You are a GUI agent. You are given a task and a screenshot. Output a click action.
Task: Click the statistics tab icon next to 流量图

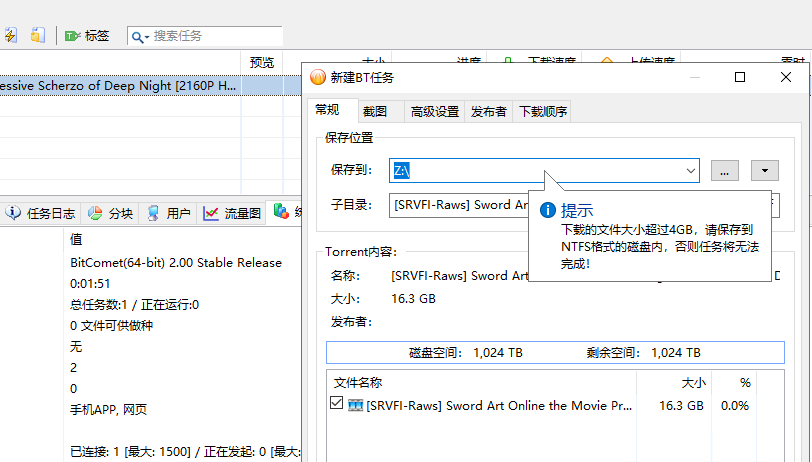click(x=281, y=211)
